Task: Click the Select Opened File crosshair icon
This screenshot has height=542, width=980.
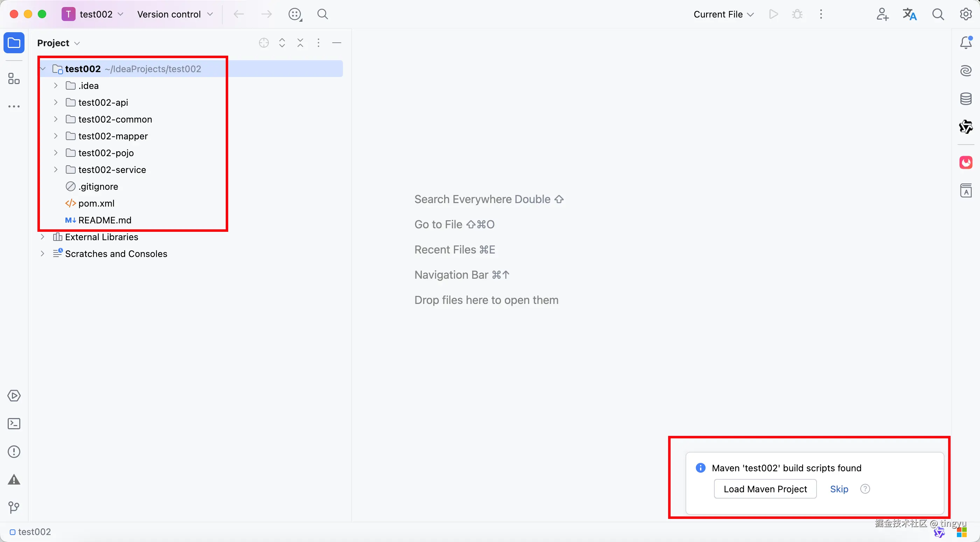Action: [x=264, y=43]
